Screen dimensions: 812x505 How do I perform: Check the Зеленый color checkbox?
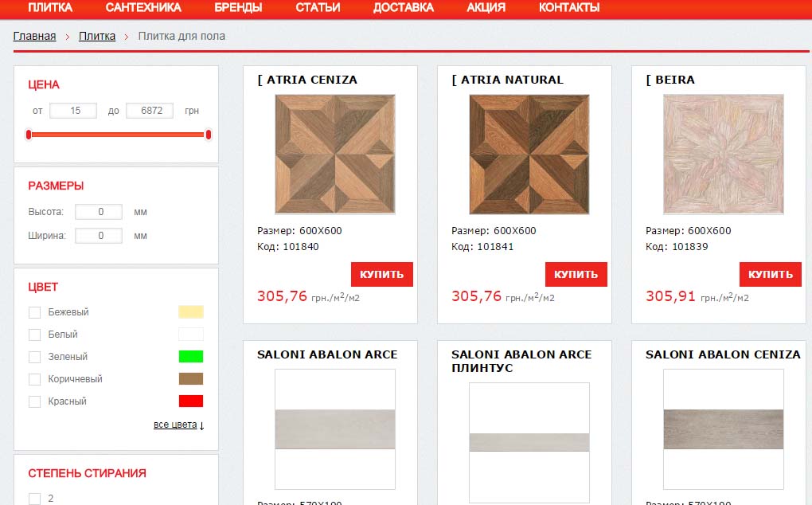(x=35, y=357)
